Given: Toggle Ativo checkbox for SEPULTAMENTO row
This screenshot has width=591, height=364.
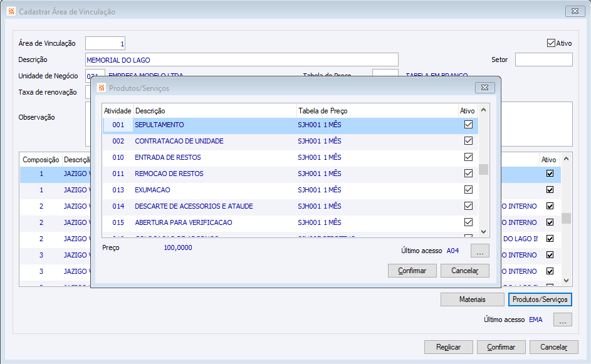Looking at the screenshot, I should 468,124.
